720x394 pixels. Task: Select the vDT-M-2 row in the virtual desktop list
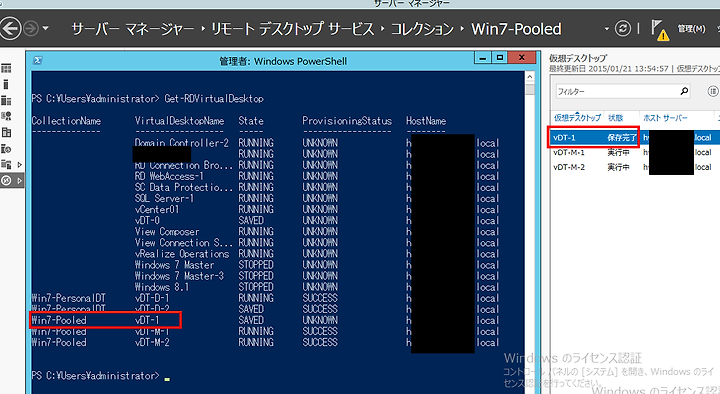click(x=635, y=167)
